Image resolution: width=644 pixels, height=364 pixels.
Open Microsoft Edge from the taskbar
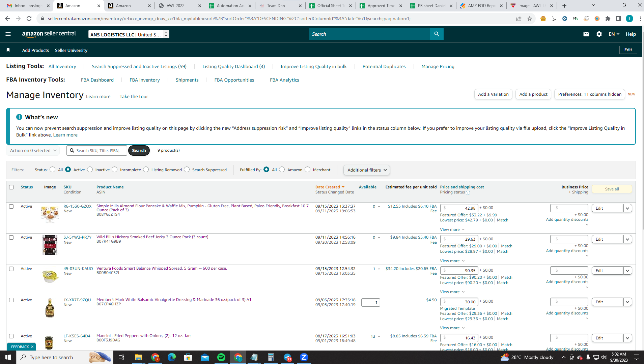click(x=172, y=357)
